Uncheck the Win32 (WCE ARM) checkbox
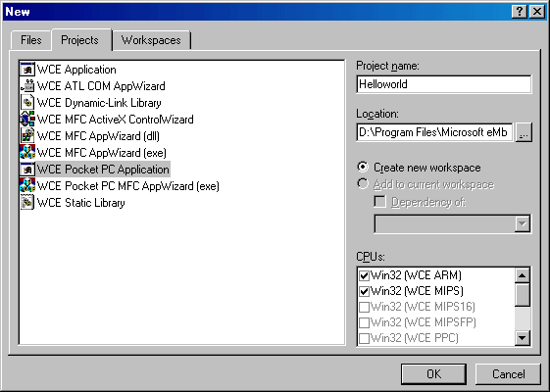Screen dimensions: 550x392 (x=364, y=275)
